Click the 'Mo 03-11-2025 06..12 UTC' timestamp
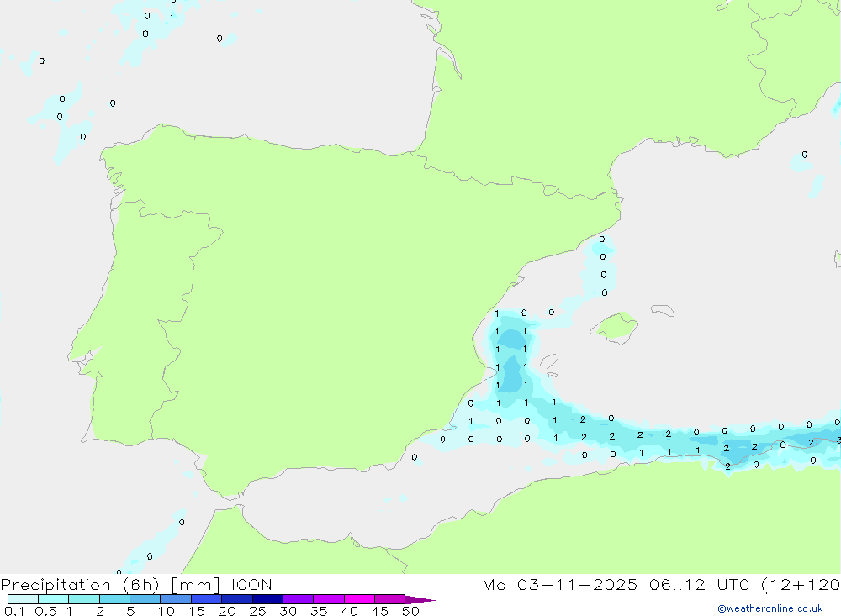The width and height of the screenshot is (841, 616). 616,585
